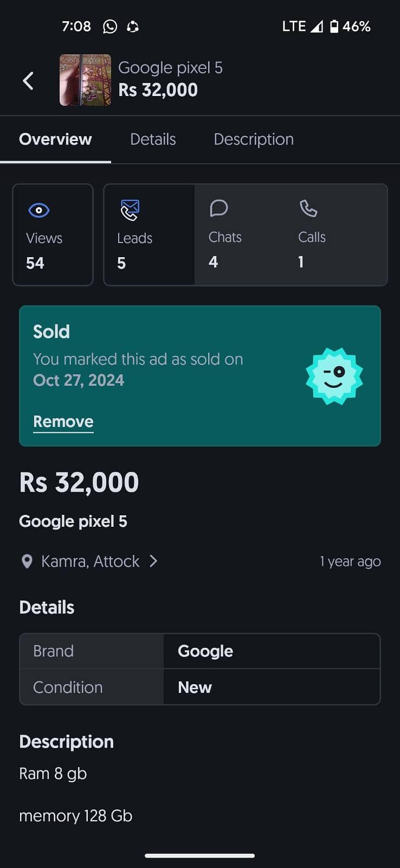This screenshot has width=400, height=868.
Task: Tap the Brand Google detail row
Action: click(200, 651)
